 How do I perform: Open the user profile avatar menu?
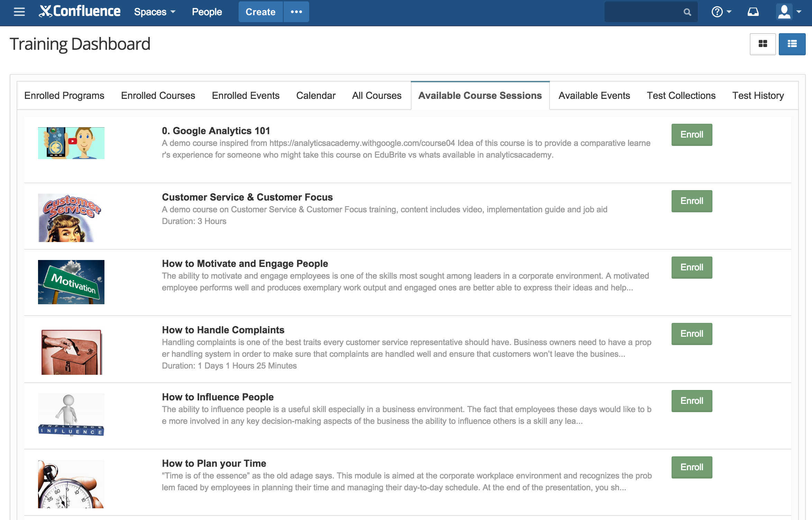[x=784, y=12]
